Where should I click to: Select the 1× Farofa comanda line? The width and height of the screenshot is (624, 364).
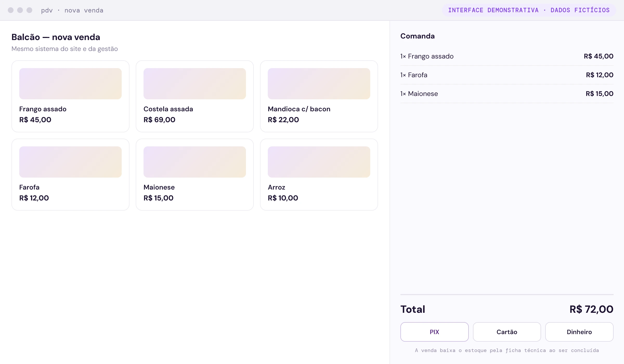click(507, 75)
